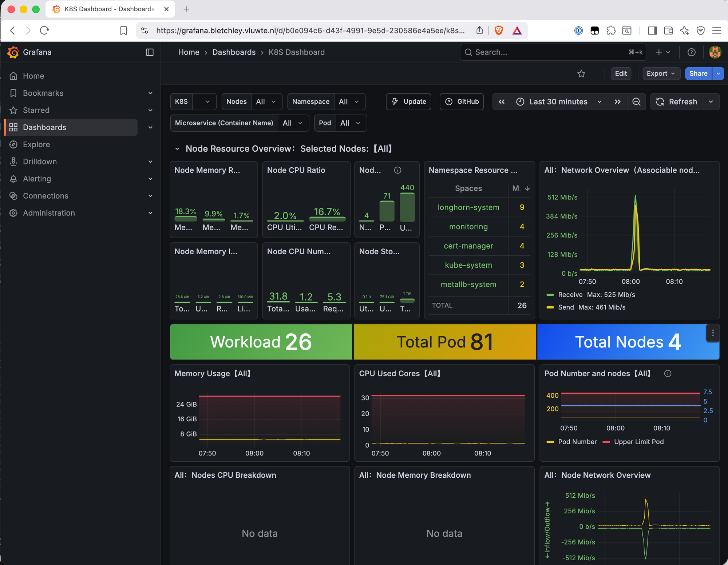Toggle the Pod Number legend entry
The width and height of the screenshot is (728, 565).
(x=577, y=442)
